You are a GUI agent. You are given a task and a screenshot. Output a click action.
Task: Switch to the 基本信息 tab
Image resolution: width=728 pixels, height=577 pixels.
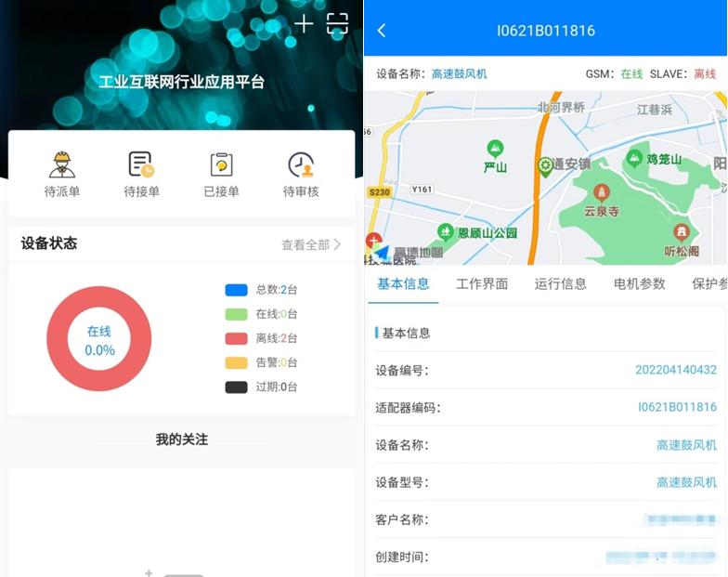point(403,284)
